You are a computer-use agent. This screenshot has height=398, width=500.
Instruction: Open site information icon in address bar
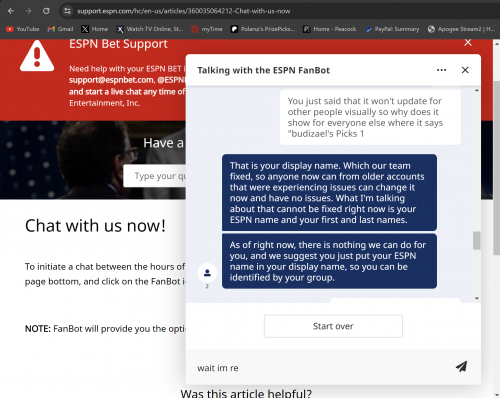click(67, 11)
